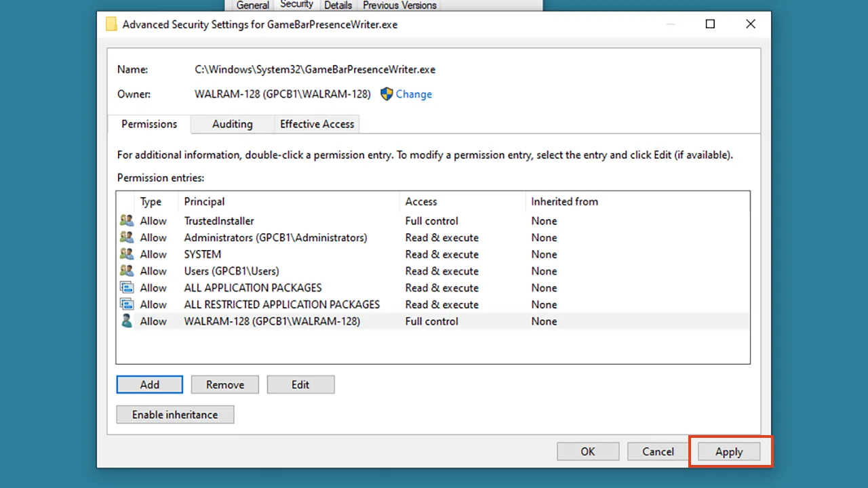Image resolution: width=868 pixels, height=488 pixels.
Task: Click the group icon on the TrustedInstaller row
Action: 127,221
